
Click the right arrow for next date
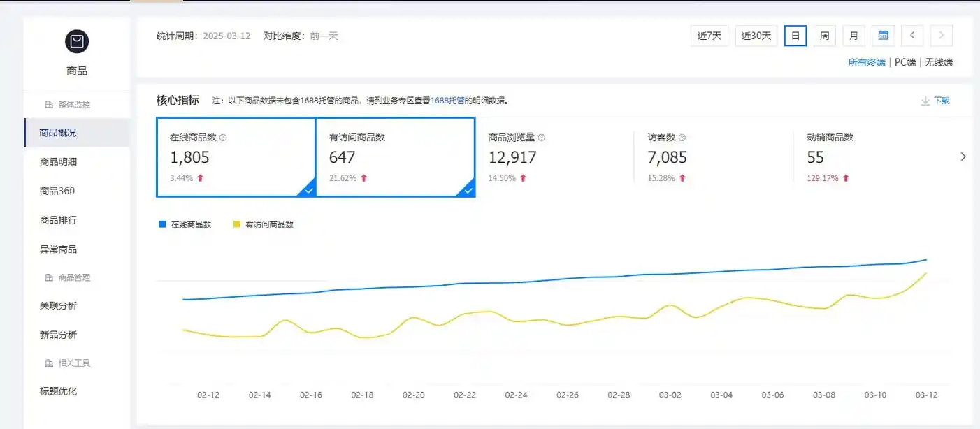click(942, 35)
